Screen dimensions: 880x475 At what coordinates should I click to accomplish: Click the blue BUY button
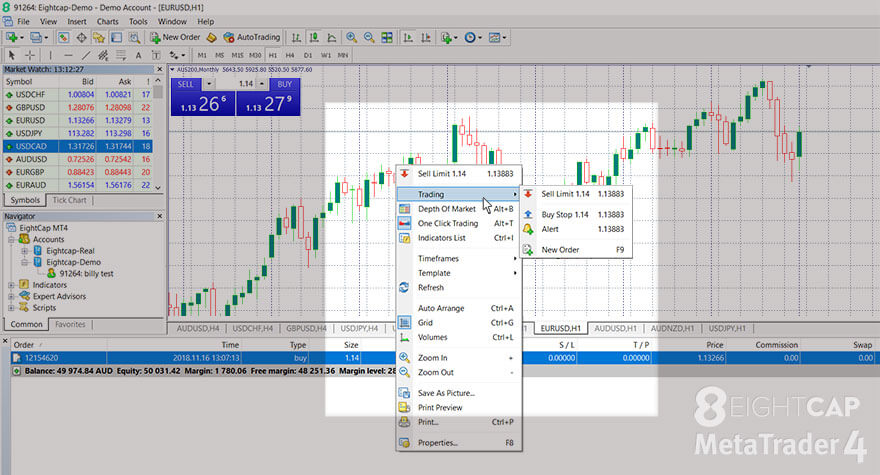click(285, 84)
